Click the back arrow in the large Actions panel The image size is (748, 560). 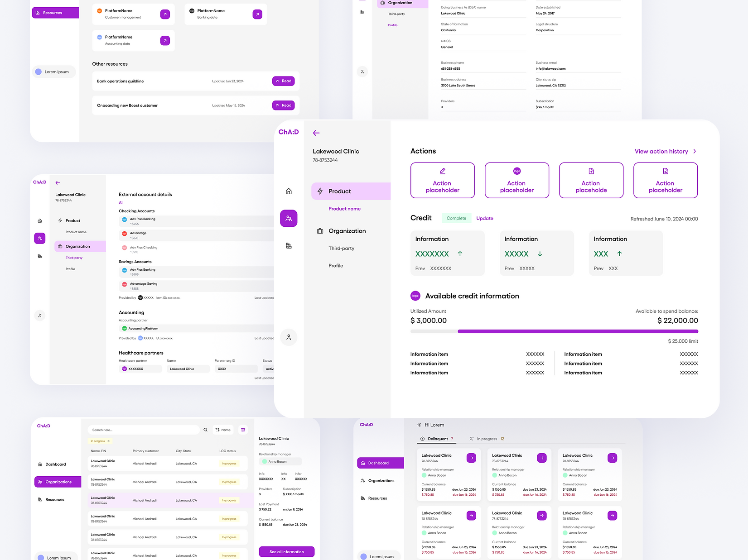coord(316,133)
